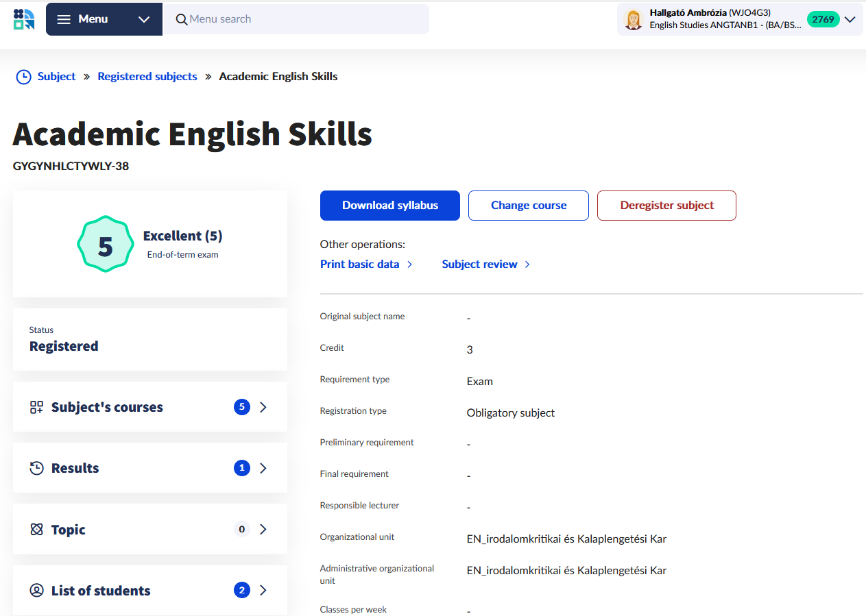Image resolution: width=866 pixels, height=616 pixels.
Task: Click the Topic atom icon
Action: [x=36, y=530]
